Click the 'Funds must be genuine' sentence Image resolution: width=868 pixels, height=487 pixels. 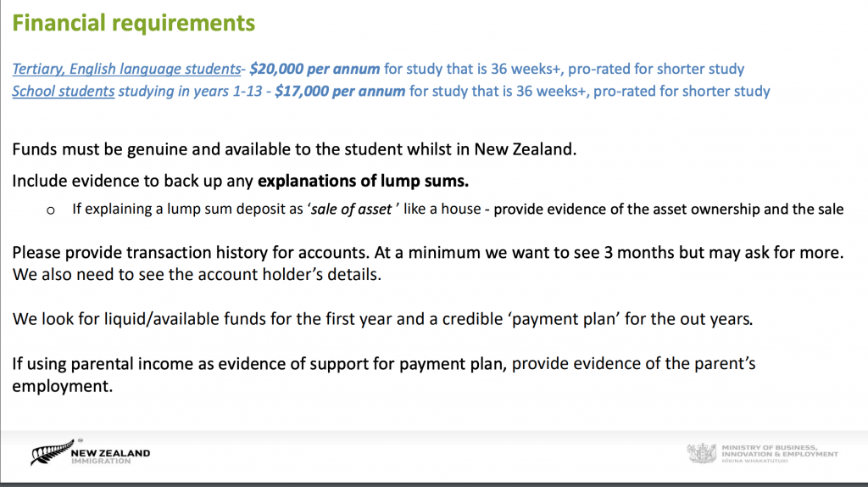(294, 150)
